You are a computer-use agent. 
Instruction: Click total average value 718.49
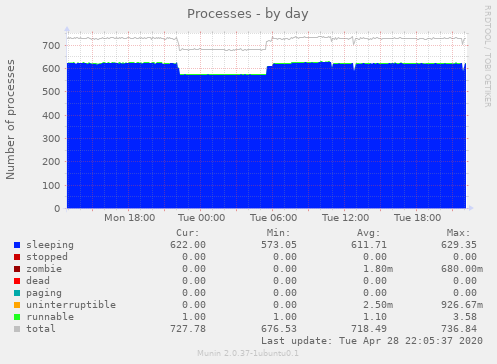[x=369, y=329]
